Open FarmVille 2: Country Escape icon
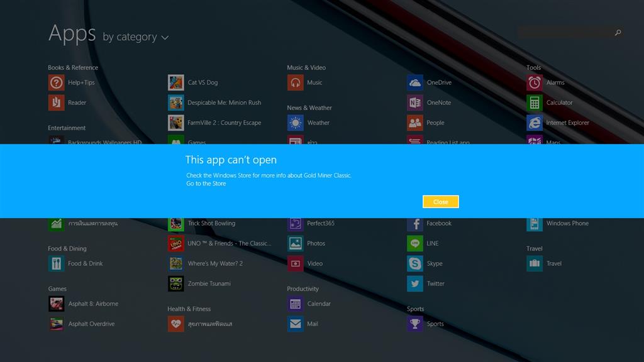 176,123
